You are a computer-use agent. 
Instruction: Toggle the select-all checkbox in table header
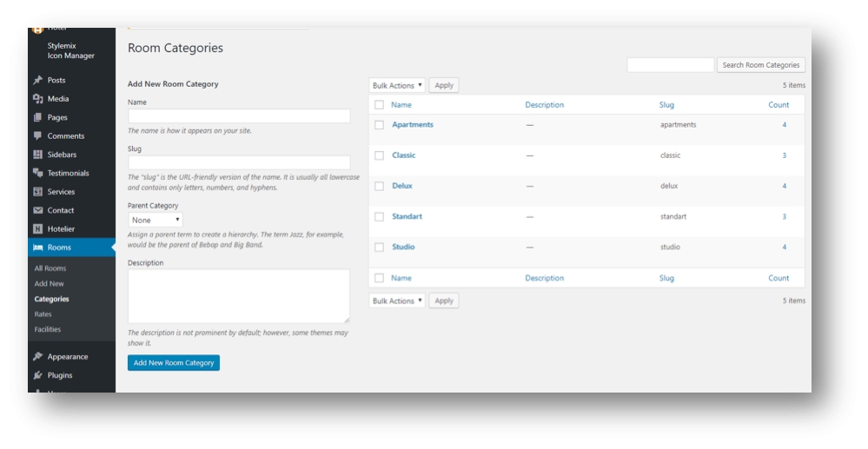[x=379, y=105]
